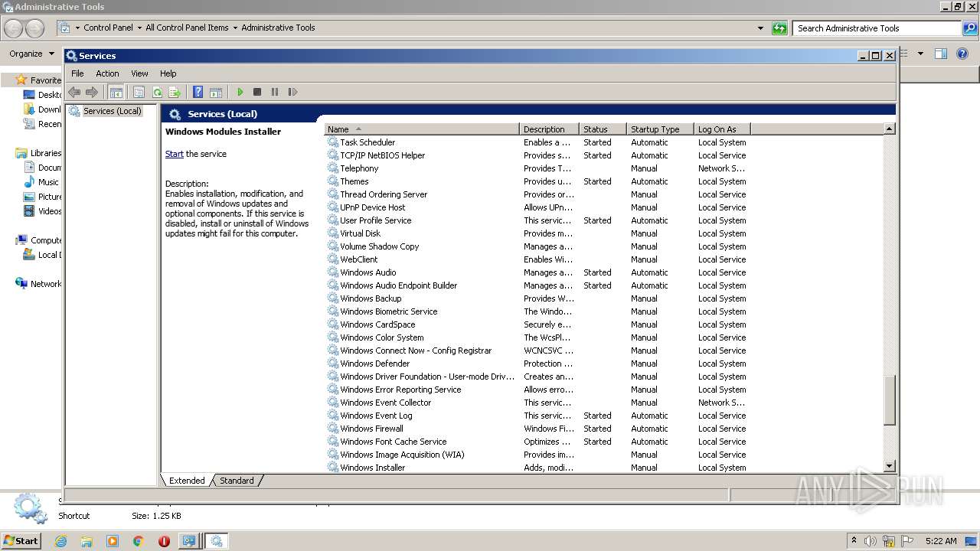980x551 pixels.
Task: Select the Volume Shadow Copy service row
Action: [x=537, y=246]
